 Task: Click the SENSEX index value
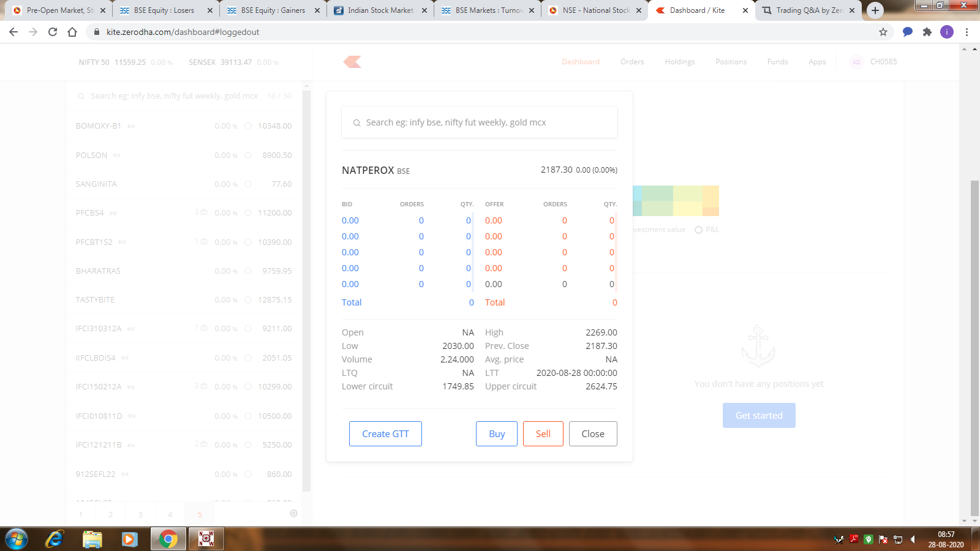coord(236,62)
